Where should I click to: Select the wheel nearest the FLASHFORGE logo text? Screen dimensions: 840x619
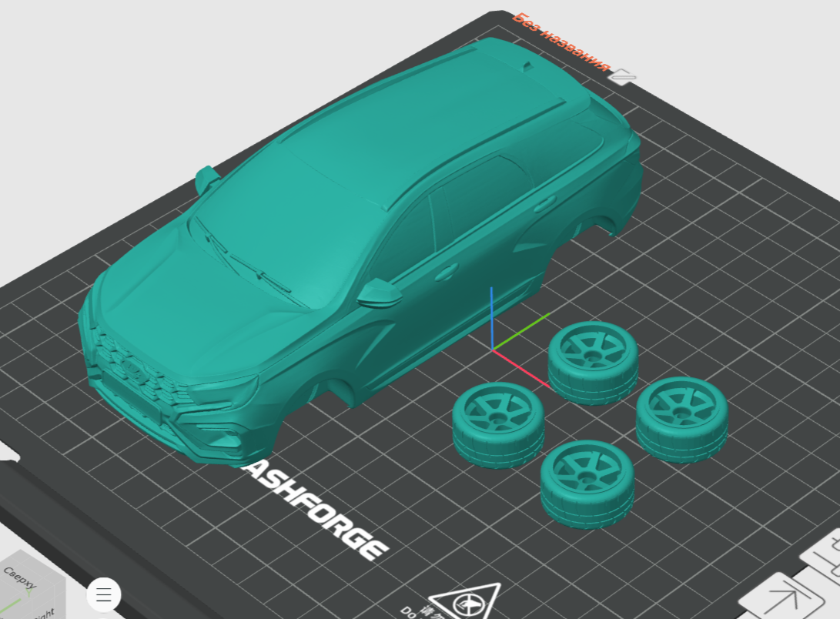coord(499,425)
